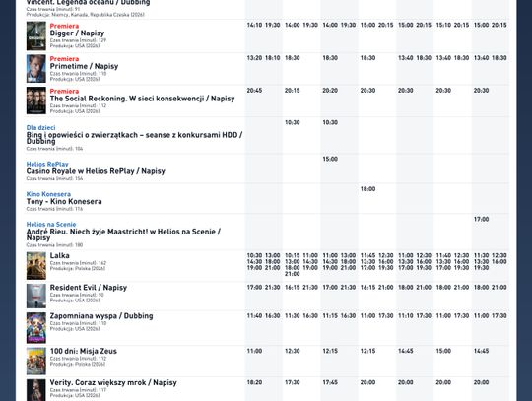532x401 pixels.
Task: Select the 12:30 showtime for 100 dni
Action: point(293,351)
